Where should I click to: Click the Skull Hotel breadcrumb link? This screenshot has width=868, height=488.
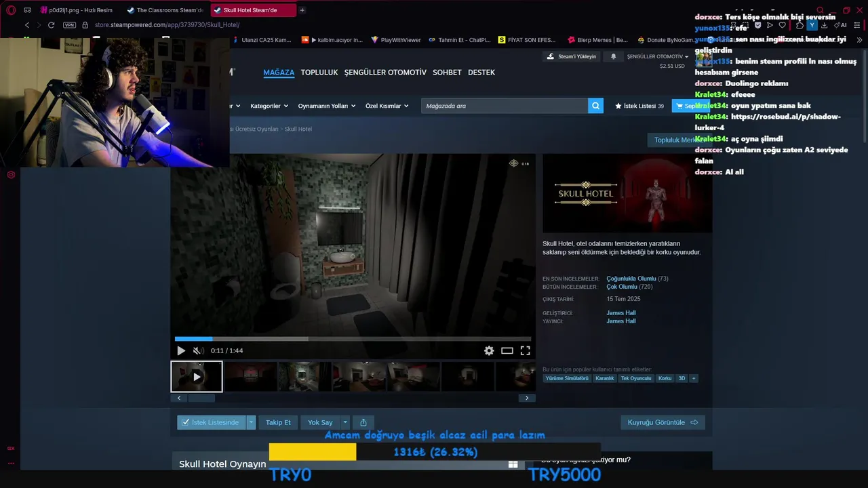tap(298, 129)
